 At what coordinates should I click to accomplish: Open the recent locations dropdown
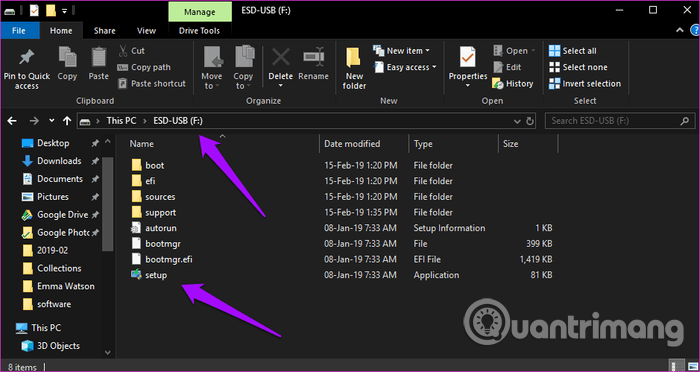tap(52, 121)
